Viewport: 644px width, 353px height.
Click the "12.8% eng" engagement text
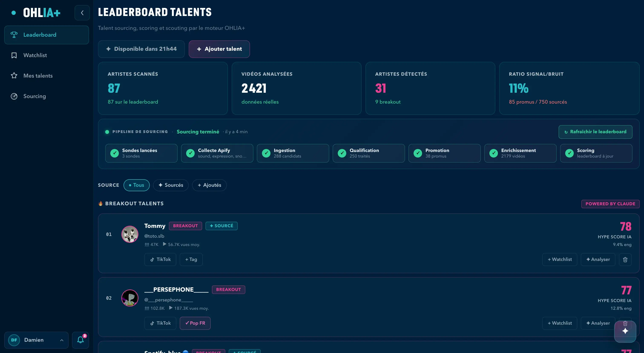(621, 308)
